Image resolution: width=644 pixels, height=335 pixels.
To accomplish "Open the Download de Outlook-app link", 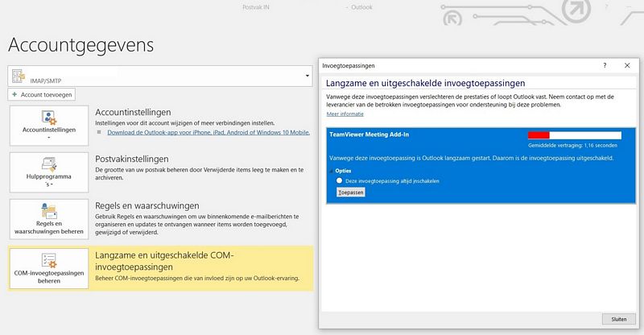I will click(x=208, y=132).
